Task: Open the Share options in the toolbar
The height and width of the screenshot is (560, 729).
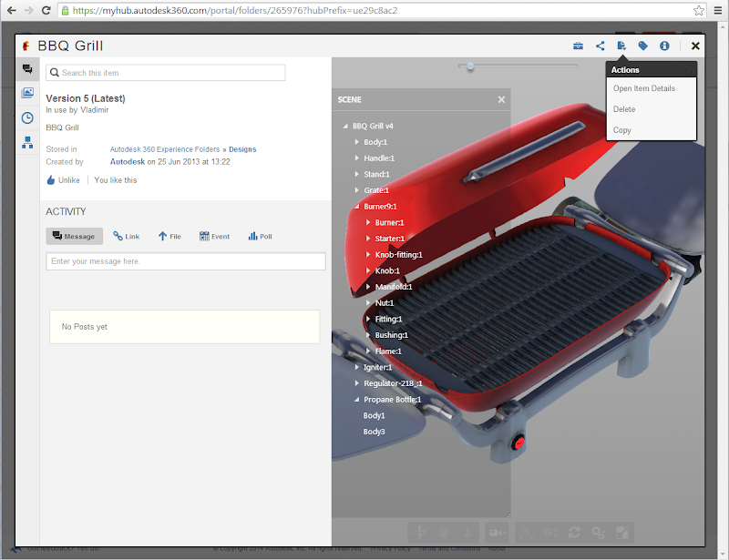Action: pyautogui.click(x=600, y=46)
